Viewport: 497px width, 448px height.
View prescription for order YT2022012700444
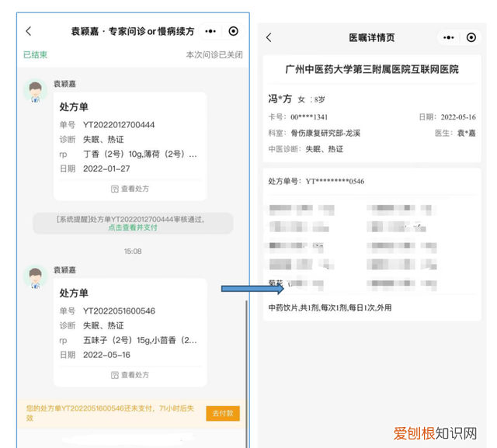(130, 189)
